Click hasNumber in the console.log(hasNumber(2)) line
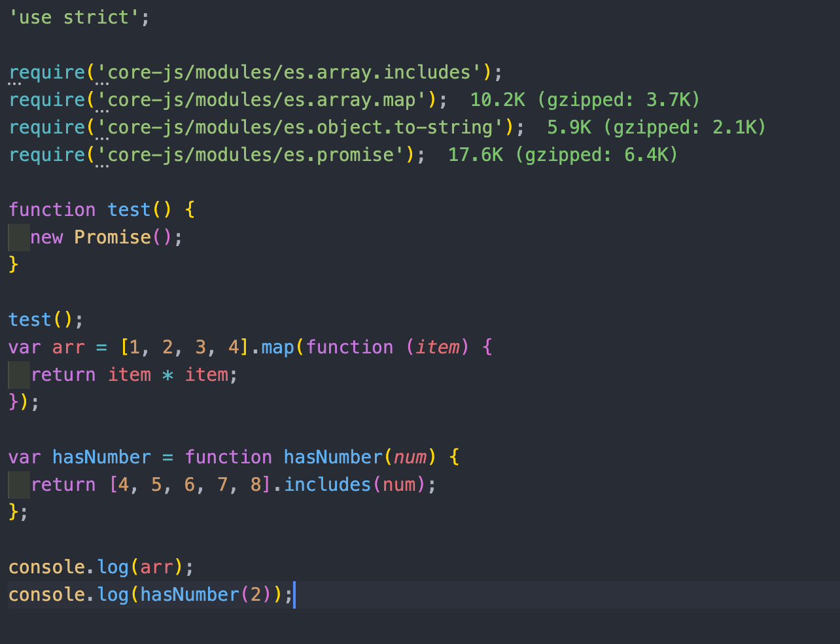The height and width of the screenshot is (644, 840). click(190, 594)
